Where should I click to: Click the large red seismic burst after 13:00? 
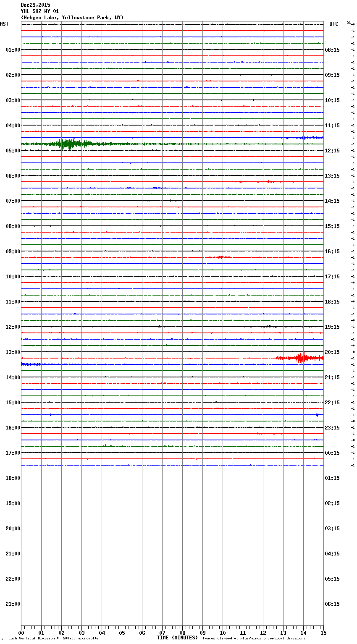[x=300, y=358]
